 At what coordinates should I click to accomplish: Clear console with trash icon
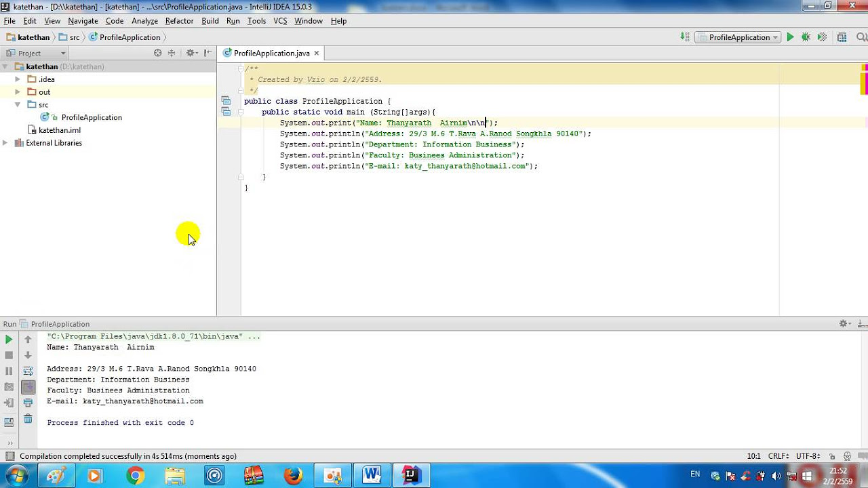28,420
